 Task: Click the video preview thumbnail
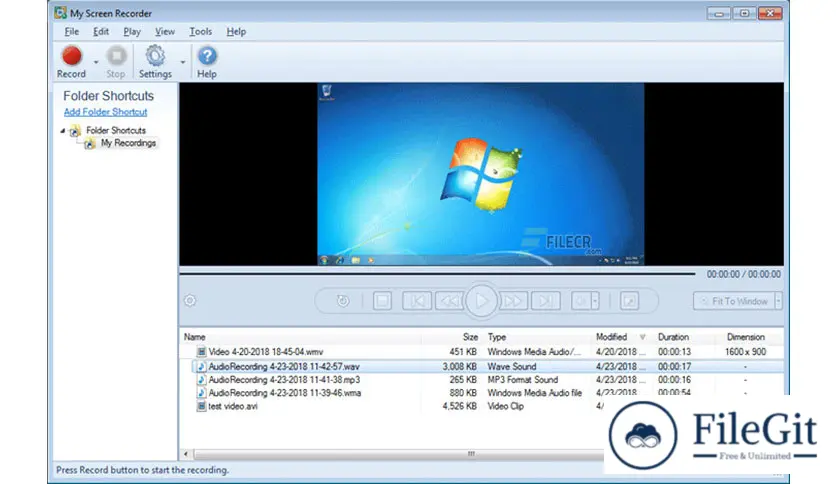(x=481, y=174)
